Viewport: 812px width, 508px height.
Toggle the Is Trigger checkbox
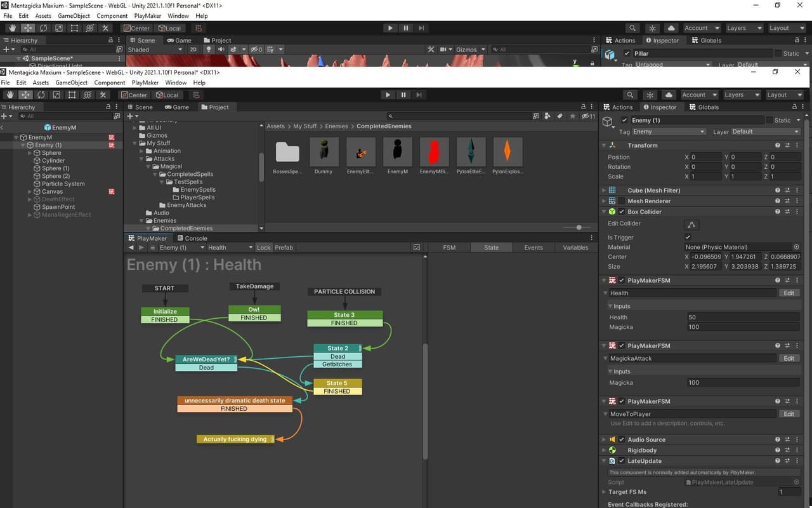coord(688,237)
